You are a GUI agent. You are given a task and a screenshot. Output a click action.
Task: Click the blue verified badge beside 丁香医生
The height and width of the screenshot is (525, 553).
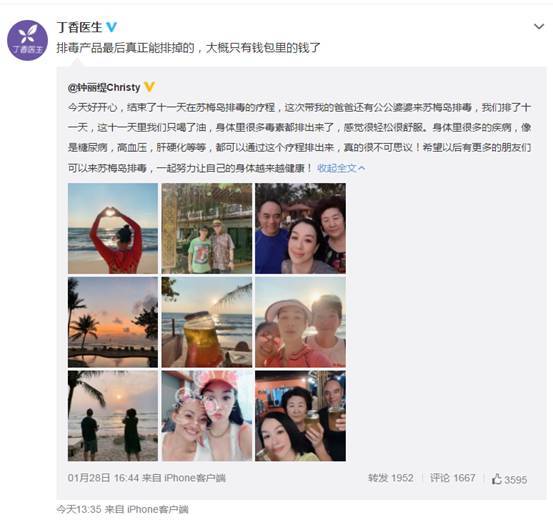point(111,27)
